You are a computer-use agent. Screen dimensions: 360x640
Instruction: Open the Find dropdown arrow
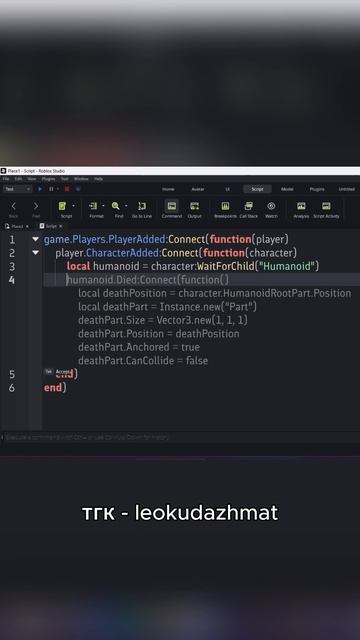click(126, 206)
